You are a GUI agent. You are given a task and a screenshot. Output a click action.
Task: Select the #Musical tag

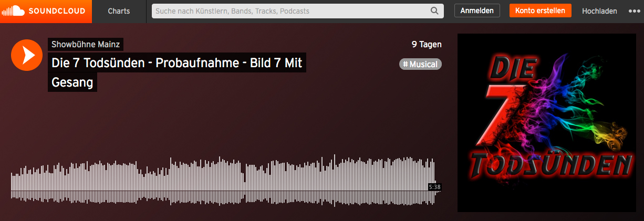tap(420, 64)
